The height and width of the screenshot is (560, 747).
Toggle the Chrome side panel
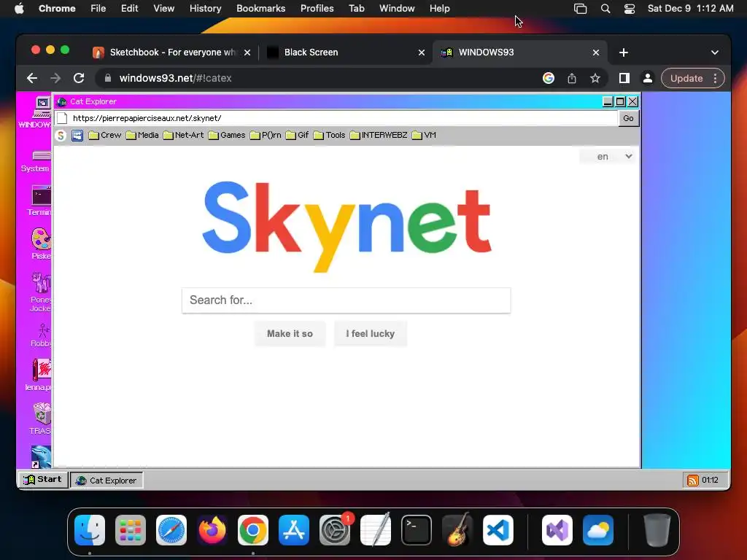click(624, 78)
